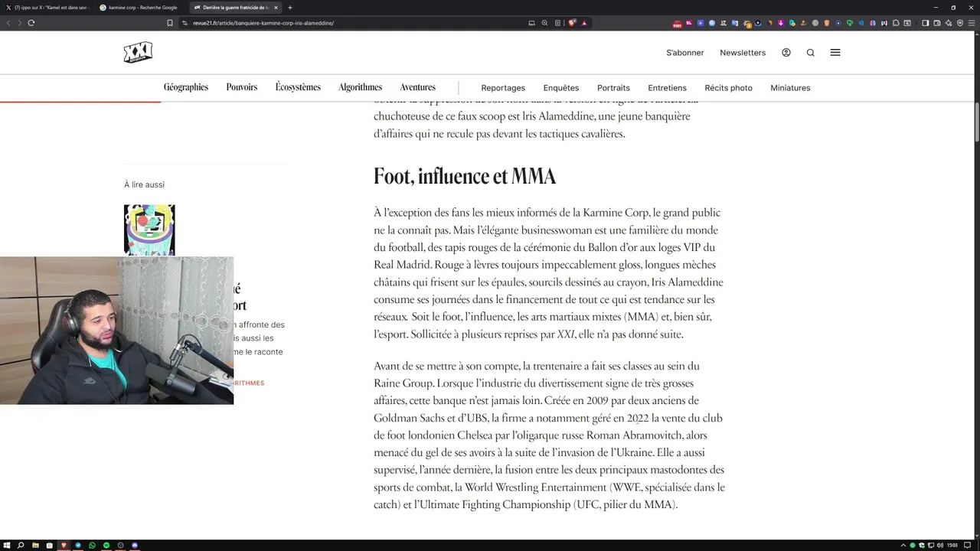Open the Brave Leo AI sparkle icon
This screenshot has width=980, height=551.
pos(949,23)
